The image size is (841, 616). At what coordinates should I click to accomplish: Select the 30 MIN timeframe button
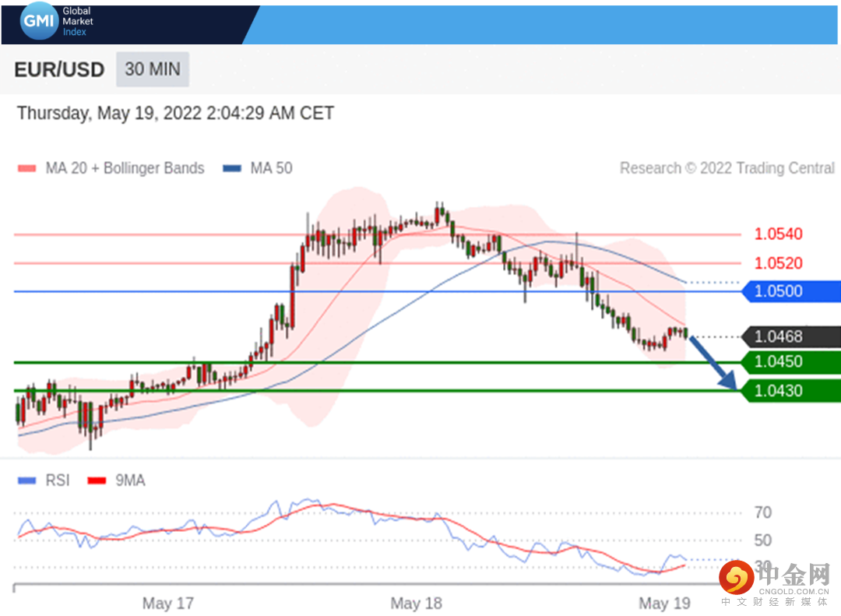pyautogui.click(x=153, y=69)
